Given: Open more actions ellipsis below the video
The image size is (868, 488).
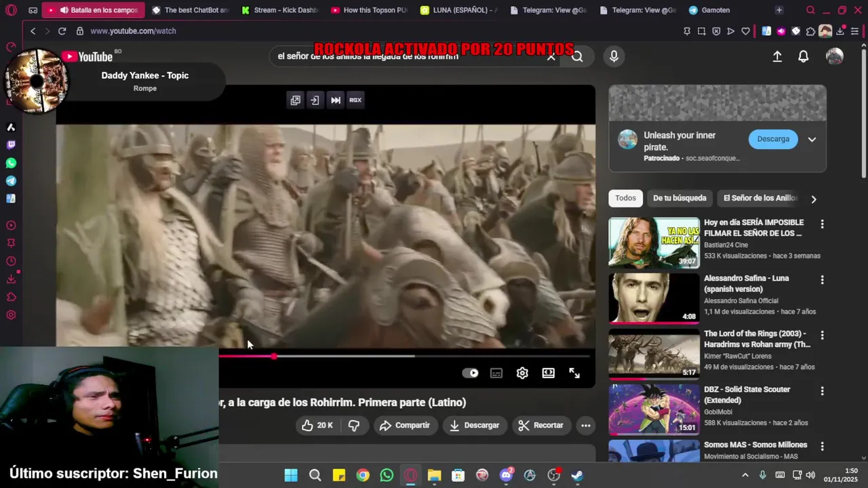Looking at the screenshot, I should [586, 426].
